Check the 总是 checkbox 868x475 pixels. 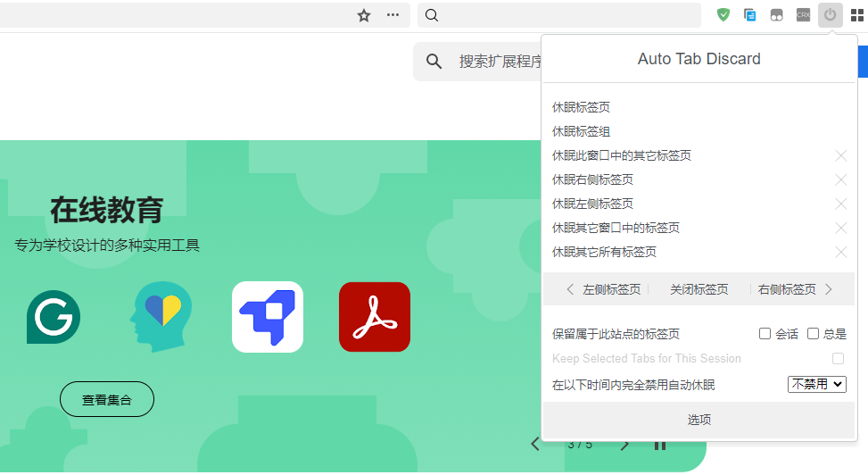coord(814,334)
